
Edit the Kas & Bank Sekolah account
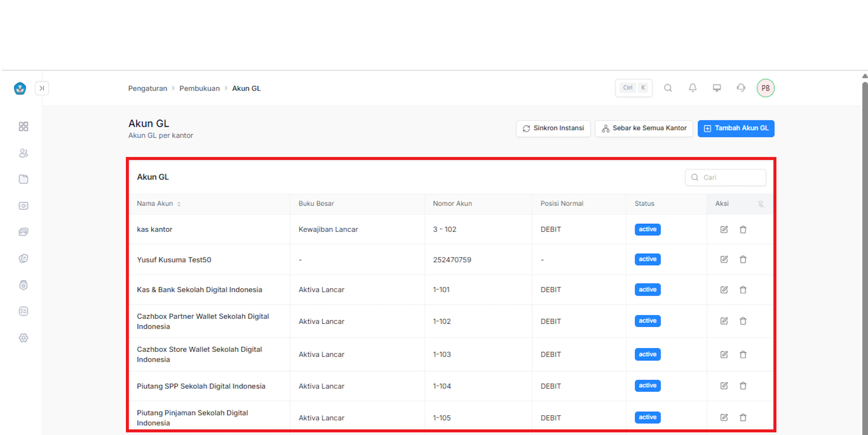pyautogui.click(x=724, y=290)
